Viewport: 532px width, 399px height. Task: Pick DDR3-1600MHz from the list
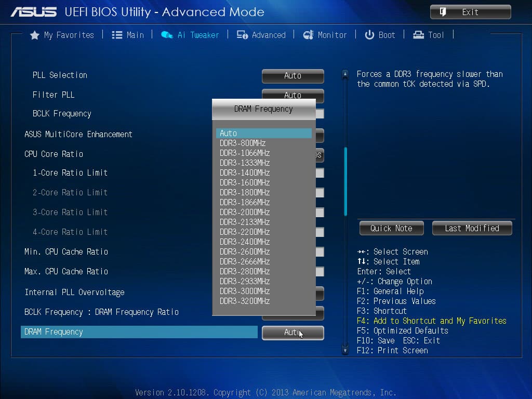263,182
